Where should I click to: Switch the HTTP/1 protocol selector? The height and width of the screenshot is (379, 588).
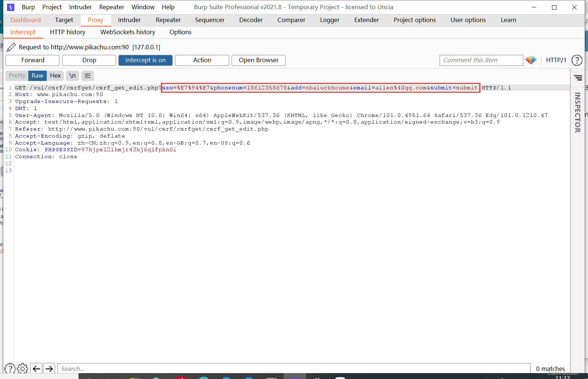pyautogui.click(x=556, y=60)
